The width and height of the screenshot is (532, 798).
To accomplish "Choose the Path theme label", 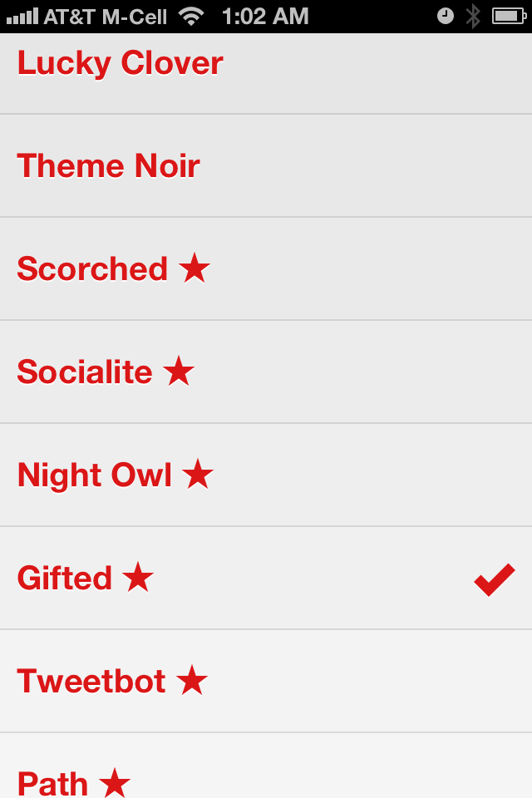I will point(52,783).
